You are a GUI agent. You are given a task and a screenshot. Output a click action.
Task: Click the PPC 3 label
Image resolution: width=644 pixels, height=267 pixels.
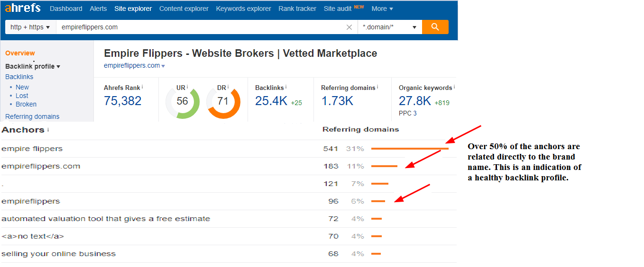click(x=407, y=113)
